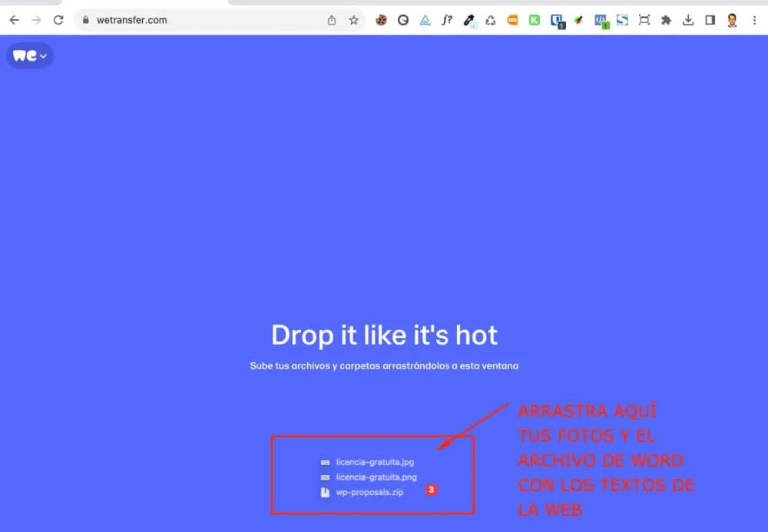Open the WeTransfer logo menu
This screenshot has height=532, width=768.
(x=30, y=56)
